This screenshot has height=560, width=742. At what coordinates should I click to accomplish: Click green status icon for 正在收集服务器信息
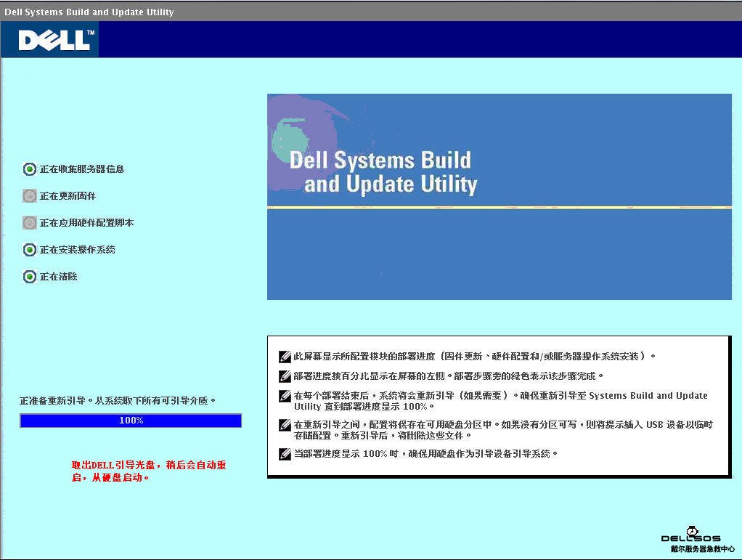tap(29, 169)
